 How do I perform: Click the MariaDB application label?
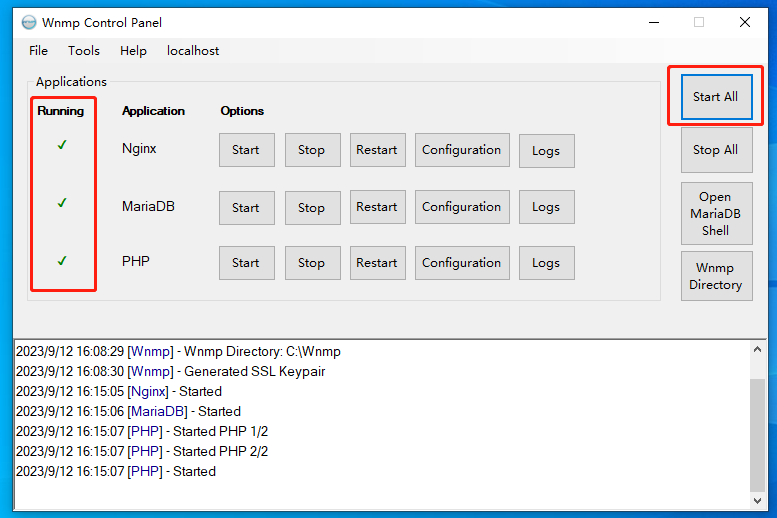[x=148, y=206]
